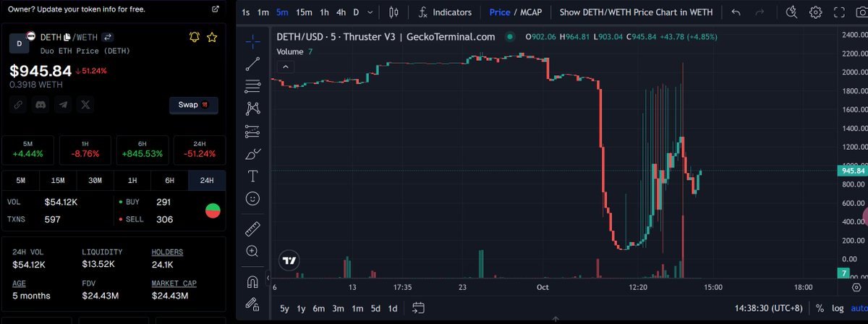Open the token X profile link
This screenshot has width=868, height=324.
pos(86,105)
